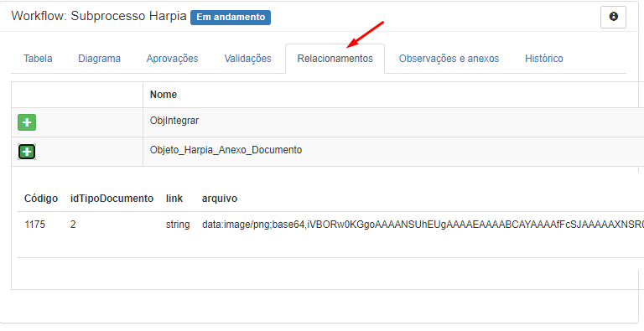View the Histórico tab

tap(543, 59)
